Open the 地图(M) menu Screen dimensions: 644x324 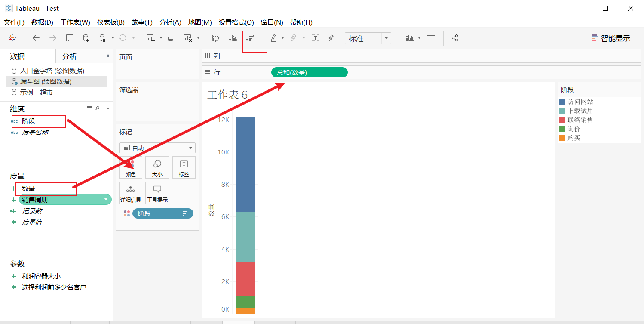click(200, 22)
